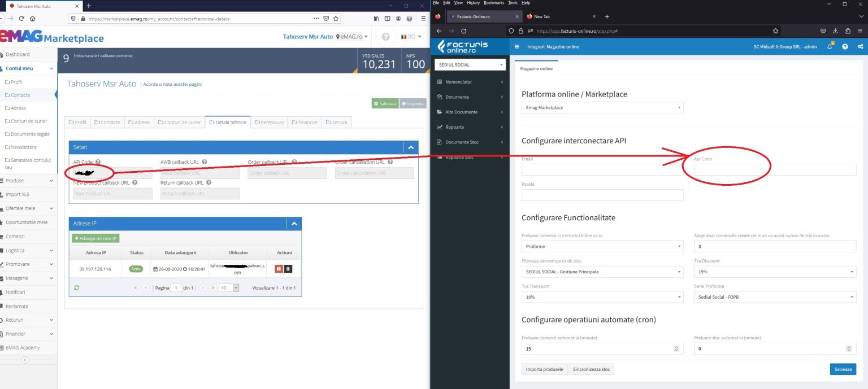Viewport: 868px width, 389px height.
Task: Click the Parola input field
Action: click(x=602, y=195)
